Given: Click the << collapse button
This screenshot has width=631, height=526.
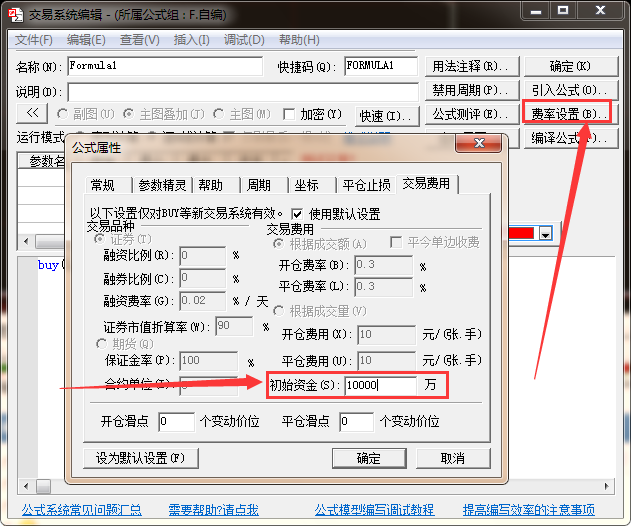Looking at the screenshot, I should 32,114.
